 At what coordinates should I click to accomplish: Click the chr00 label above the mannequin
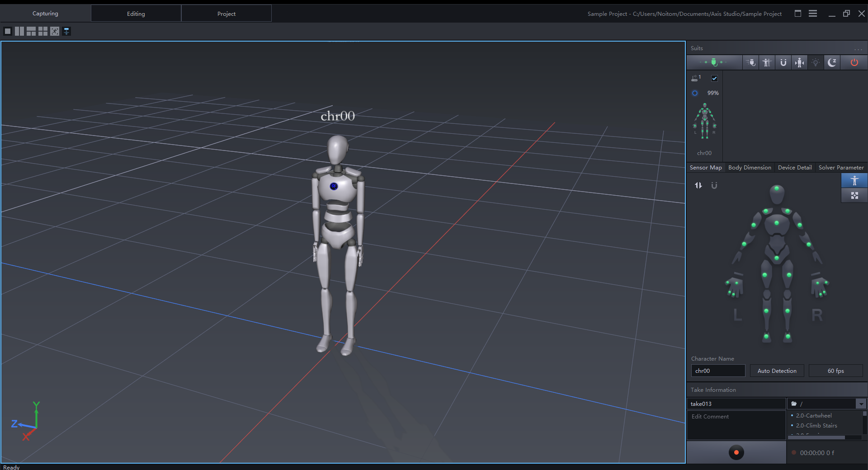click(338, 116)
